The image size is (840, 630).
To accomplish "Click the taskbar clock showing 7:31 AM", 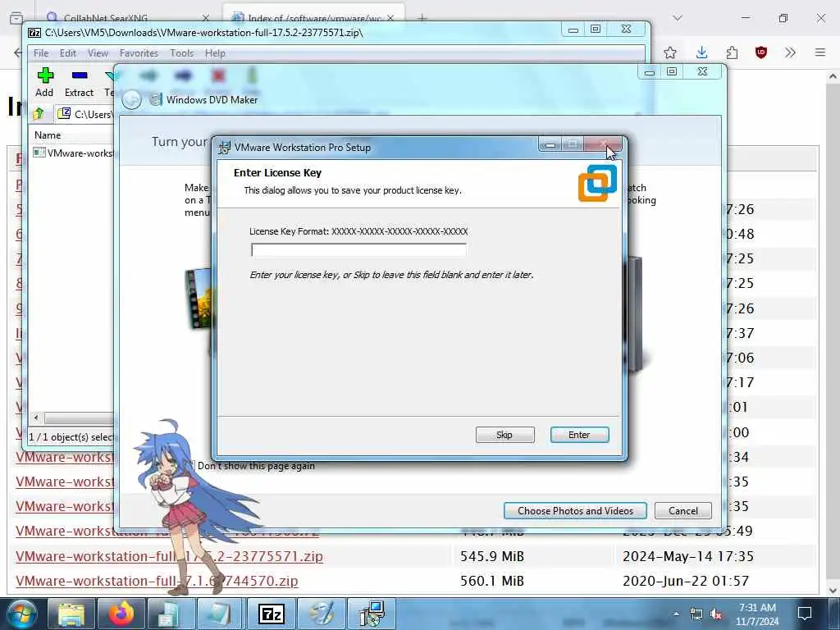I will pyautogui.click(x=757, y=614).
